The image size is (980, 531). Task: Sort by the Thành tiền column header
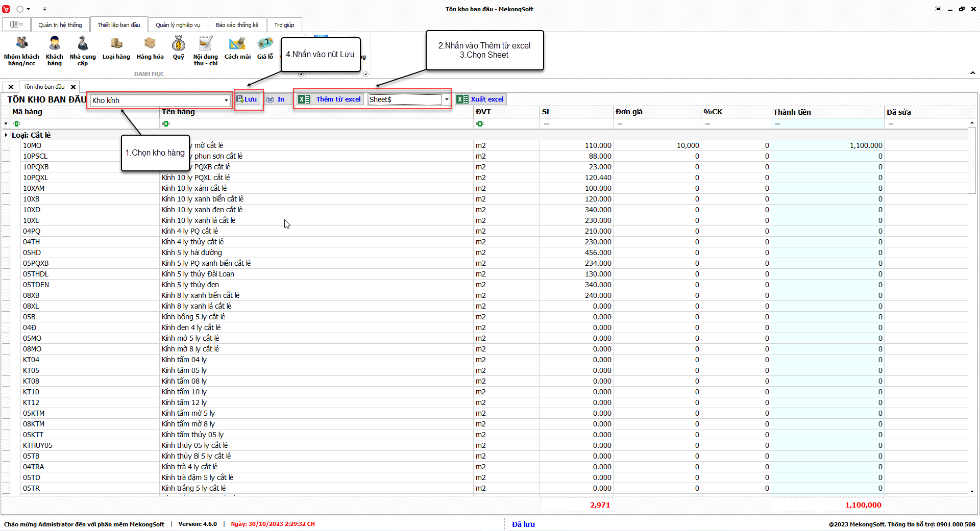click(827, 112)
